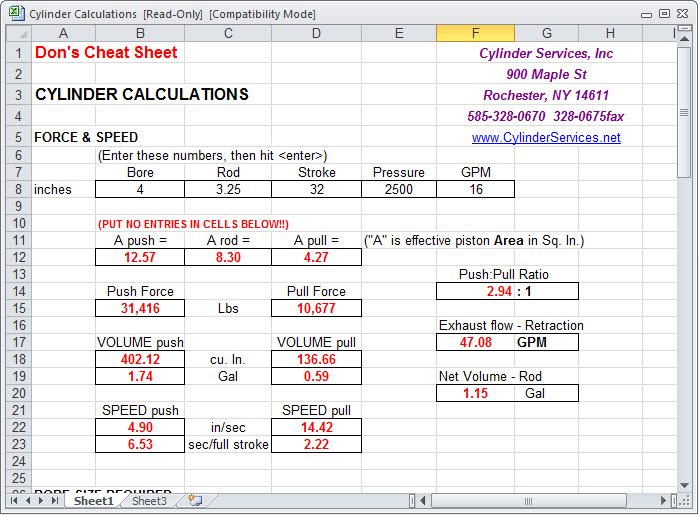The image size is (699, 515).
Task: Click the Rod input cell showing 3.25
Action: pos(228,189)
